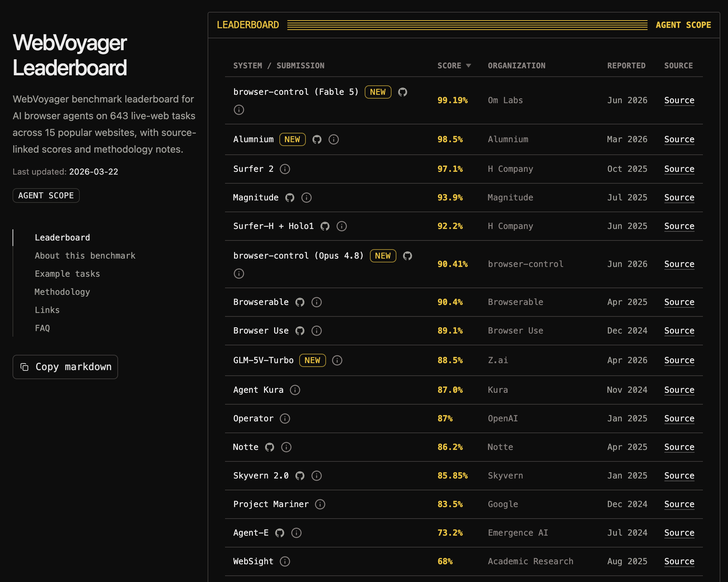Open Skyvern 2.0 GitHub icon

[300, 476]
